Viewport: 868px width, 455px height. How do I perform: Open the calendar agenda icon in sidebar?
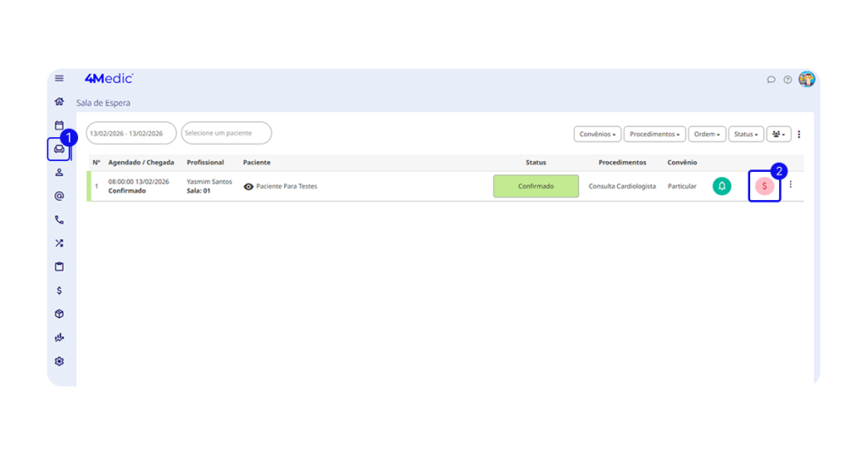click(x=58, y=125)
